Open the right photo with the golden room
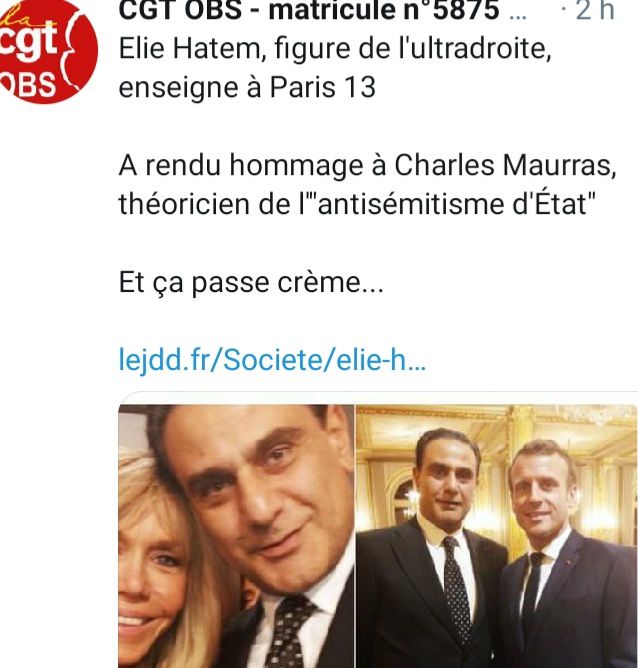This screenshot has height=668, width=638. [x=497, y=536]
